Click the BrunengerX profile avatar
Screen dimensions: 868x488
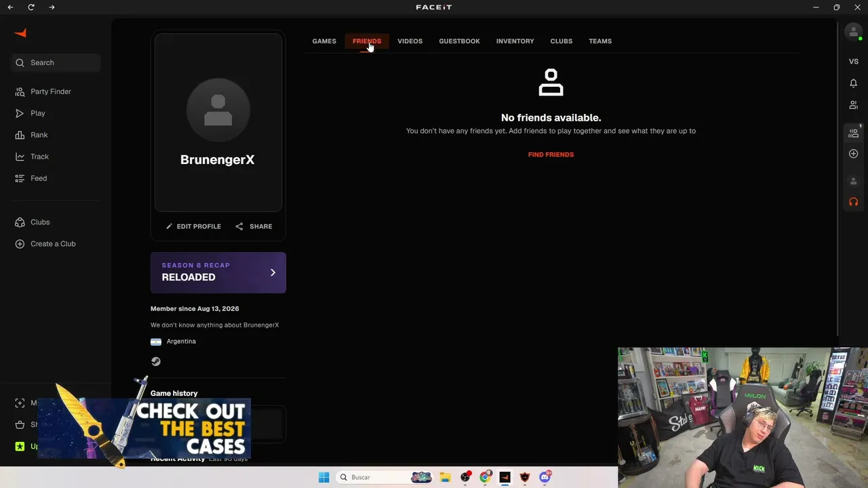[218, 110]
